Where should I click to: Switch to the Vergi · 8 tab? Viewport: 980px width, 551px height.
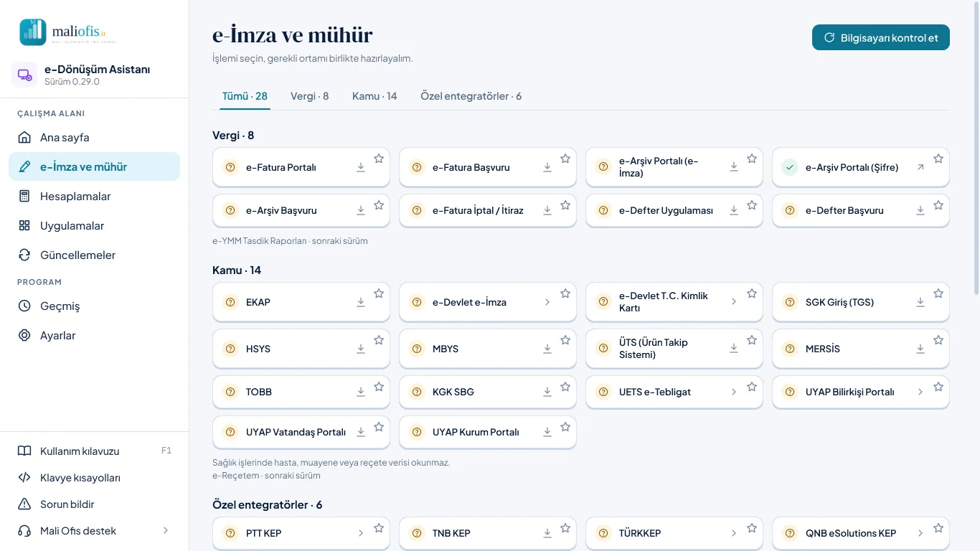click(x=310, y=96)
